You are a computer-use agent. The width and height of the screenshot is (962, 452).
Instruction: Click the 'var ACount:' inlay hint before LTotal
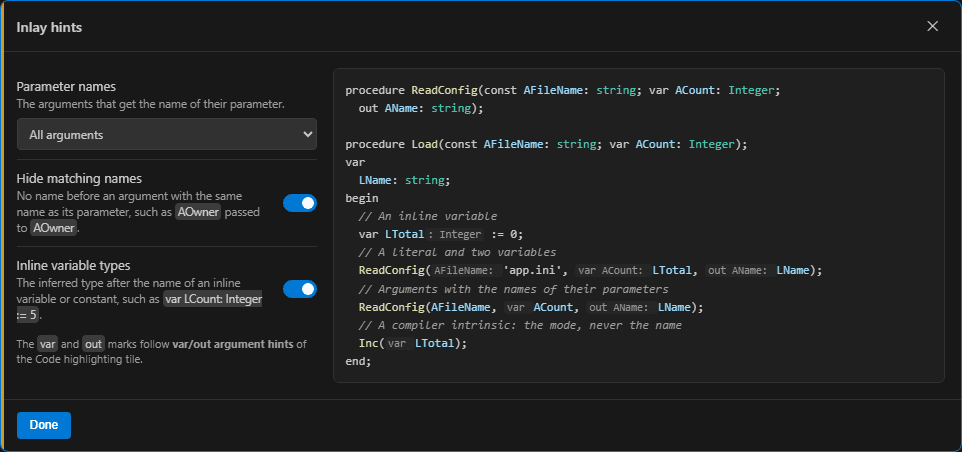[612, 270]
